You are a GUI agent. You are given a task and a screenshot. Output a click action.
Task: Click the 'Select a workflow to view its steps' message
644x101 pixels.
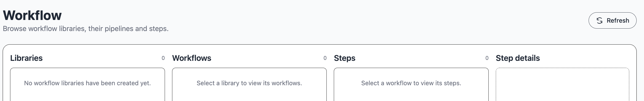pos(411,83)
